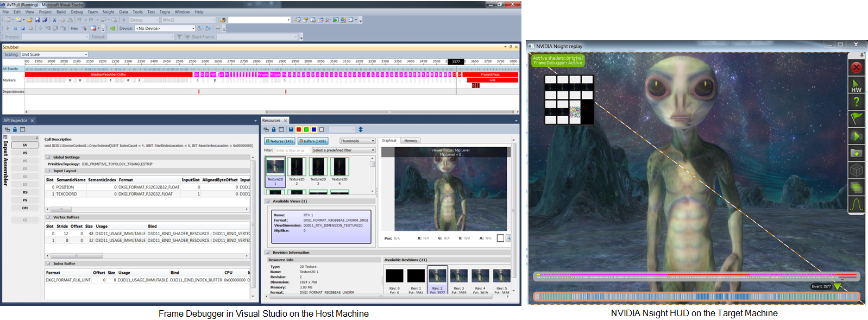Click the green NVIDIA Nsight toolbar icon

[112, 28]
